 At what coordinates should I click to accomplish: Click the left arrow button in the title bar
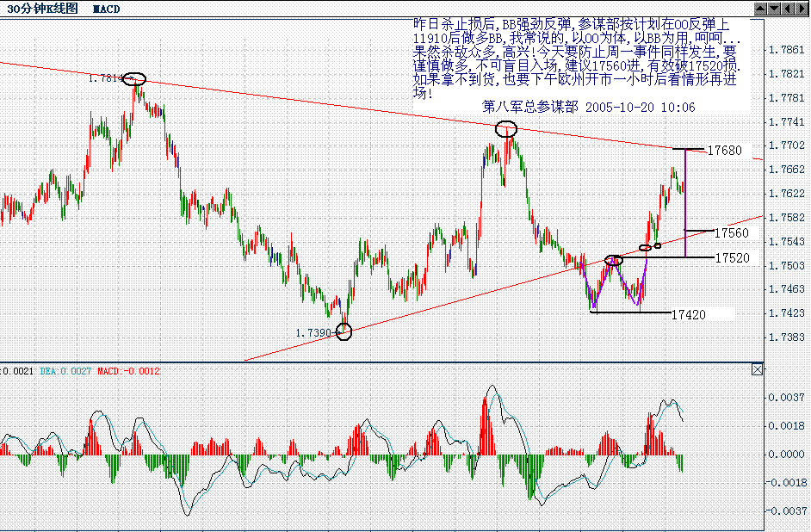click(x=787, y=9)
